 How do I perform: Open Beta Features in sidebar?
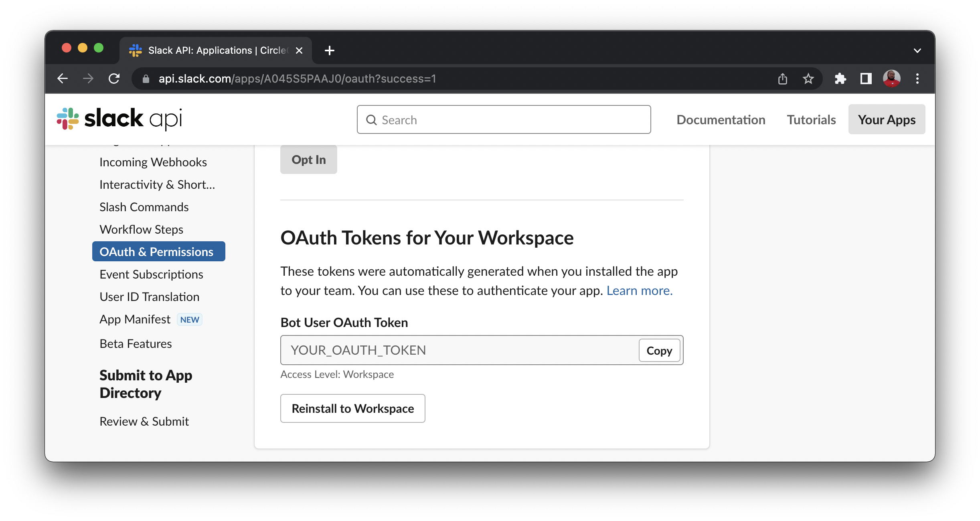click(136, 343)
